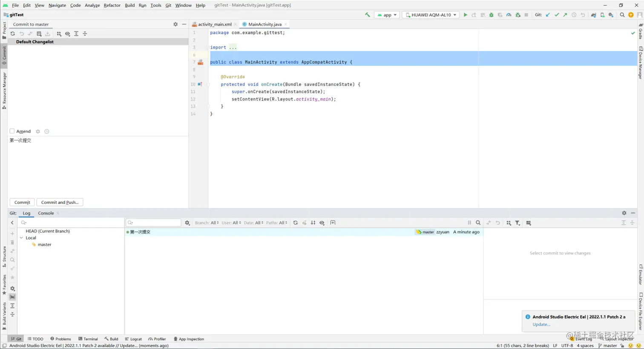Image resolution: width=644 pixels, height=349 pixels.
Task: Open the app run configuration dropdown
Action: (x=387, y=15)
